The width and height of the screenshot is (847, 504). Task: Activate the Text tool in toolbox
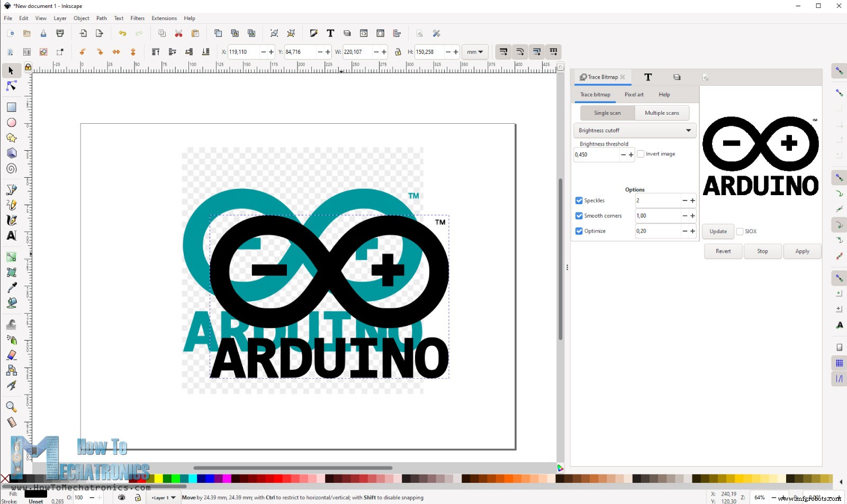pos(11,236)
